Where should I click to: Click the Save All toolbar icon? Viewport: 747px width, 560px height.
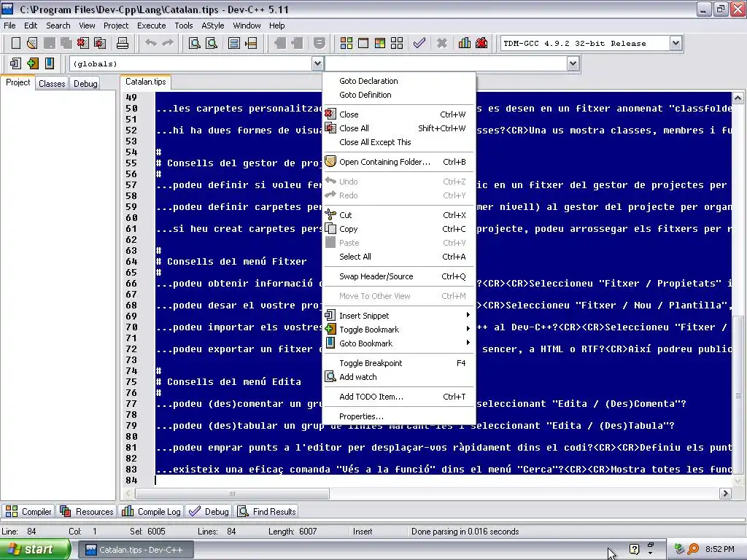pos(66,43)
